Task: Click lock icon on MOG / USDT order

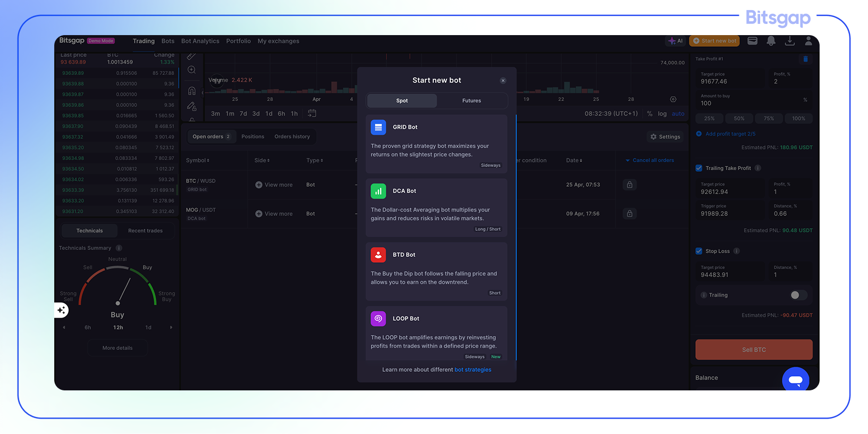Action: 629,214
